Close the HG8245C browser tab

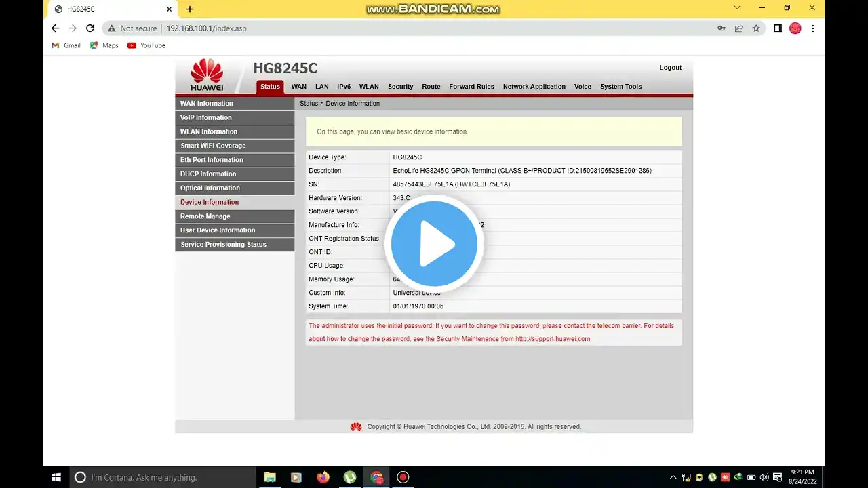coord(170,9)
